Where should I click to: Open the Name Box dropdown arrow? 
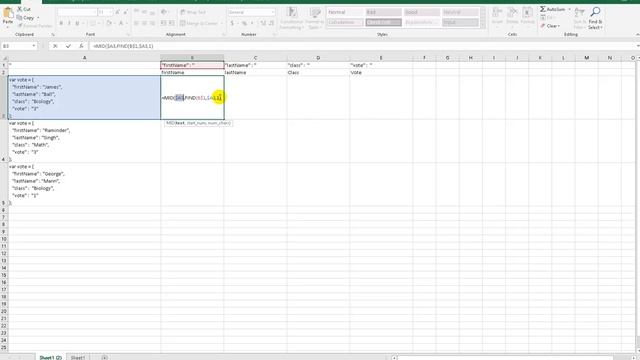pos(34,46)
